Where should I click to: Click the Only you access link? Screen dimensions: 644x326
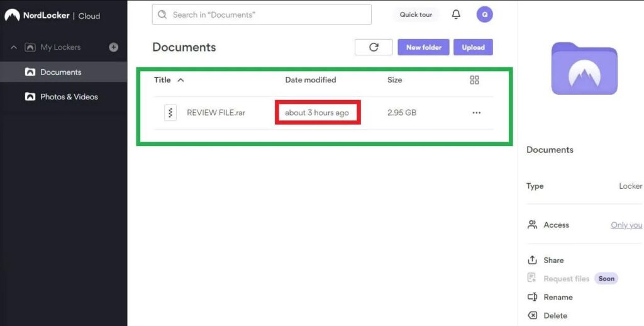pyautogui.click(x=626, y=225)
